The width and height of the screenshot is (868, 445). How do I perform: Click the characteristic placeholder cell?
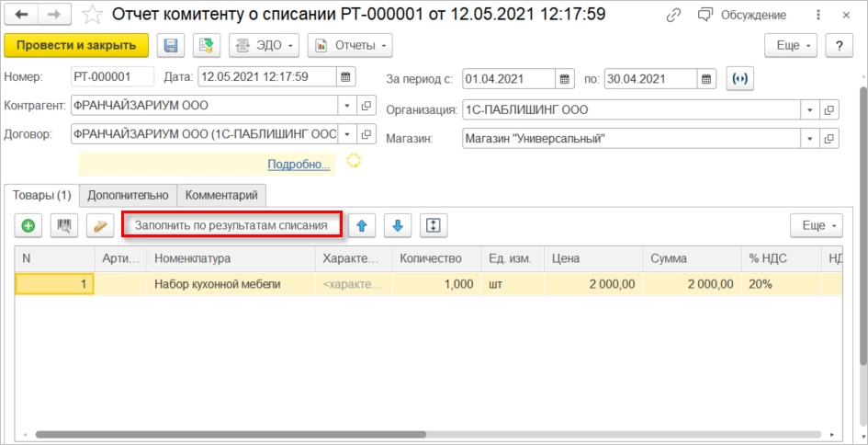coord(354,284)
